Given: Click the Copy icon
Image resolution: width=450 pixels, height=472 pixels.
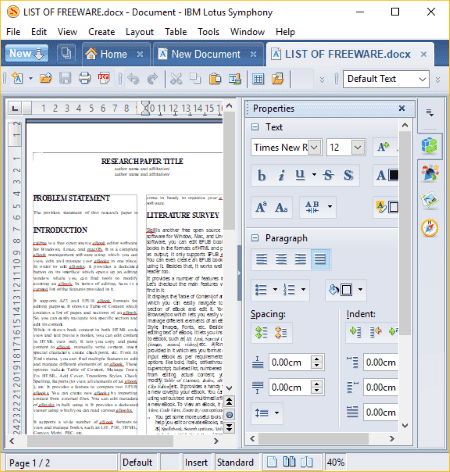Looking at the screenshot, I should pos(195,79).
